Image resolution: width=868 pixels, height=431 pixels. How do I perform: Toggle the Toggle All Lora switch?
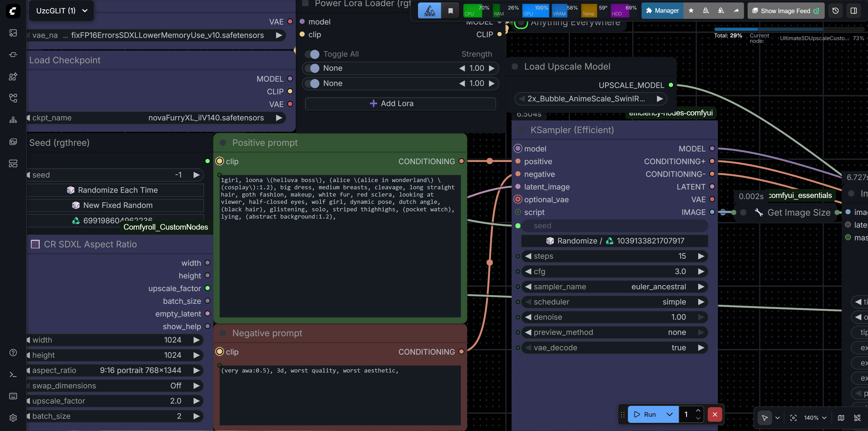[x=312, y=54]
